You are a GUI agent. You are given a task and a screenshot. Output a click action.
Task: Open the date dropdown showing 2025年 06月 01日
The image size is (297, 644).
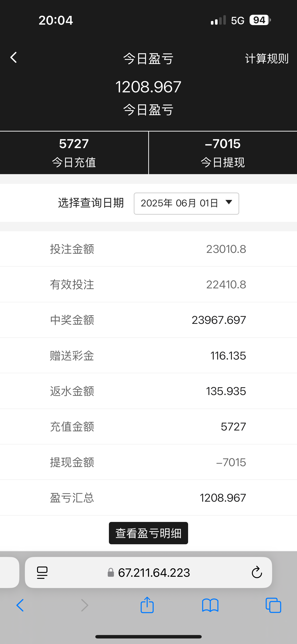coord(186,203)
